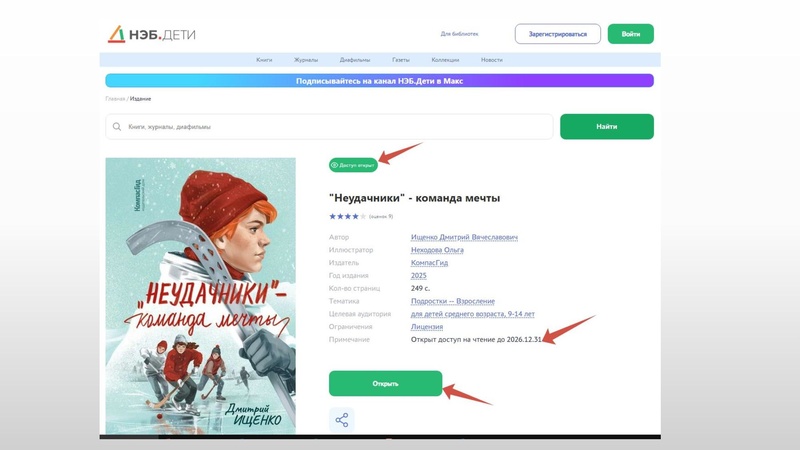Click the Войти button
The height and width of the screenshot is (450, 800).
631,34
